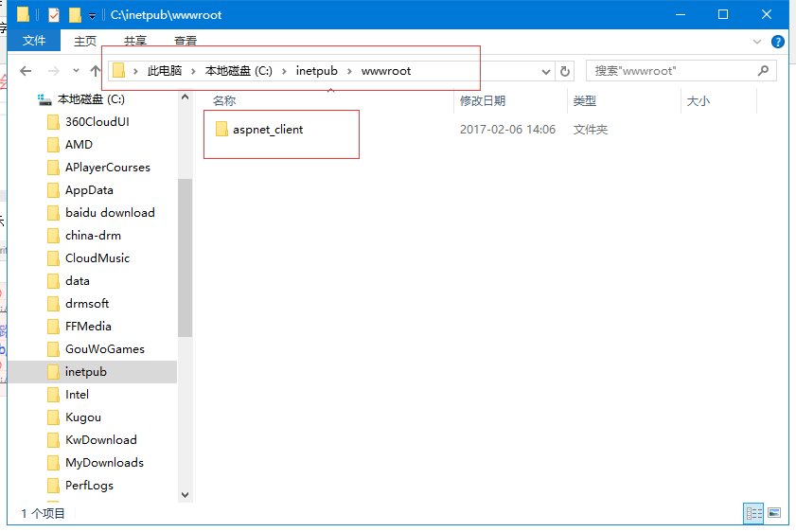796x532 pixels.
Task: Switch to the 共享 ribbon tab
Action: pos(135,41)
